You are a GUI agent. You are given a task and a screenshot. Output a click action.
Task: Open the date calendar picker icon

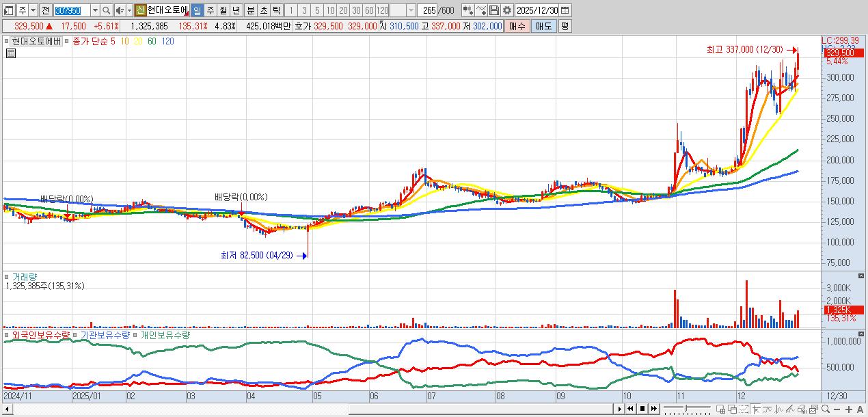(x=565, y=10)
